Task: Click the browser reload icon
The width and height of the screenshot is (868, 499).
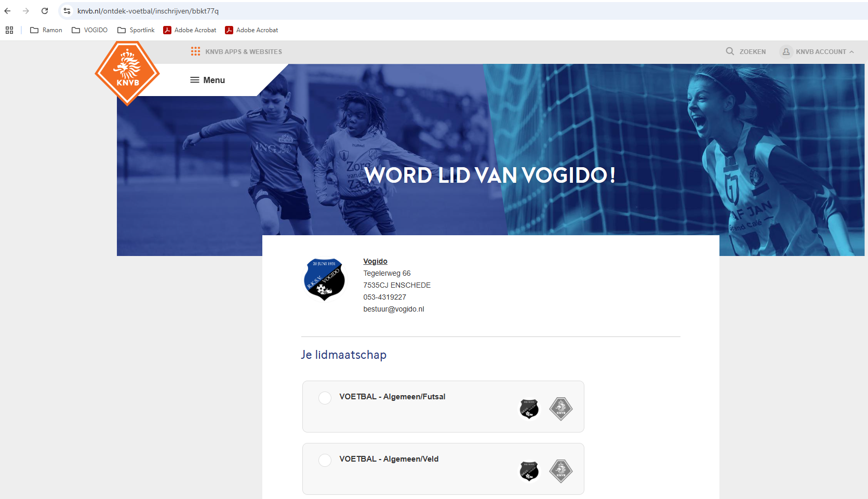Action: (x=45, y=11)
